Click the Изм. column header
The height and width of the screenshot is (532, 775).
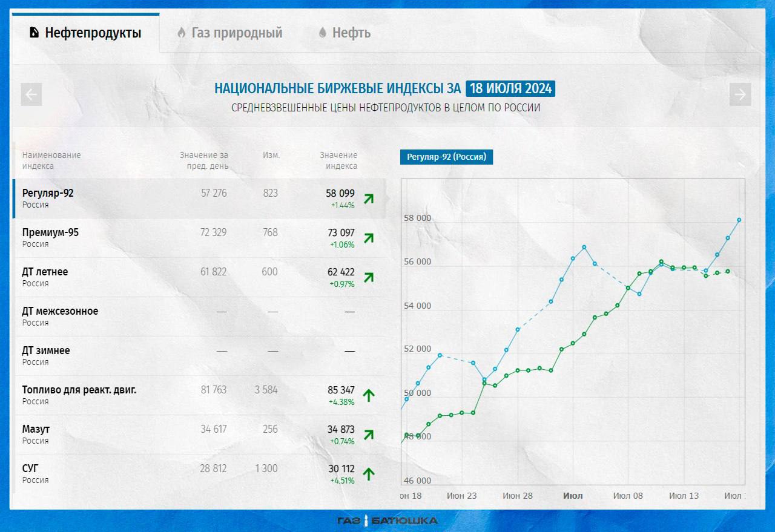[271, 155]
